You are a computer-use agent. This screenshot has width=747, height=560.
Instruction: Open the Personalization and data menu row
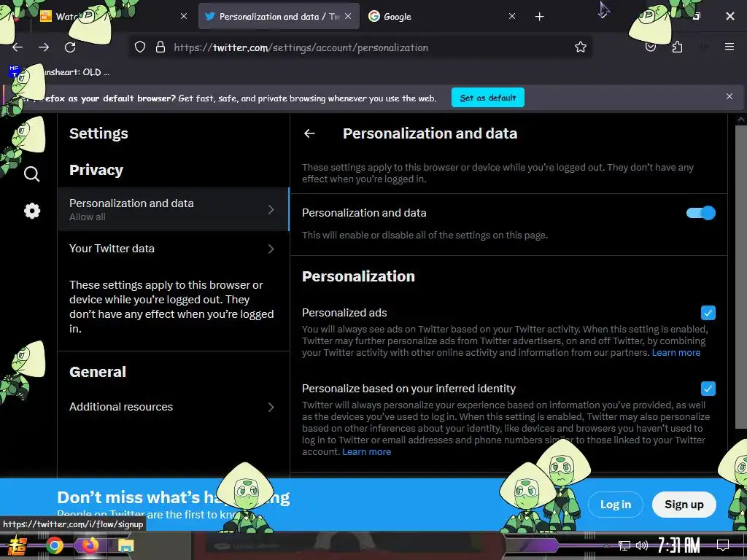point(174,209)
